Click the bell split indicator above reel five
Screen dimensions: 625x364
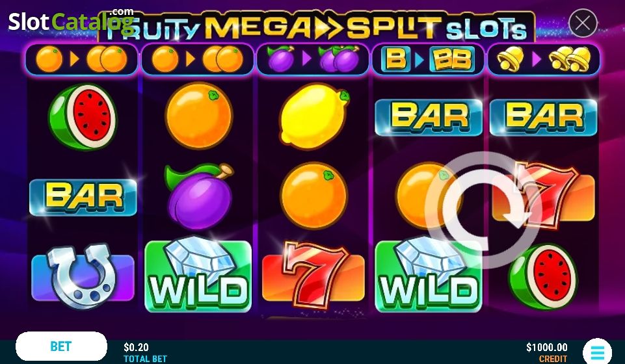point(544,59)
